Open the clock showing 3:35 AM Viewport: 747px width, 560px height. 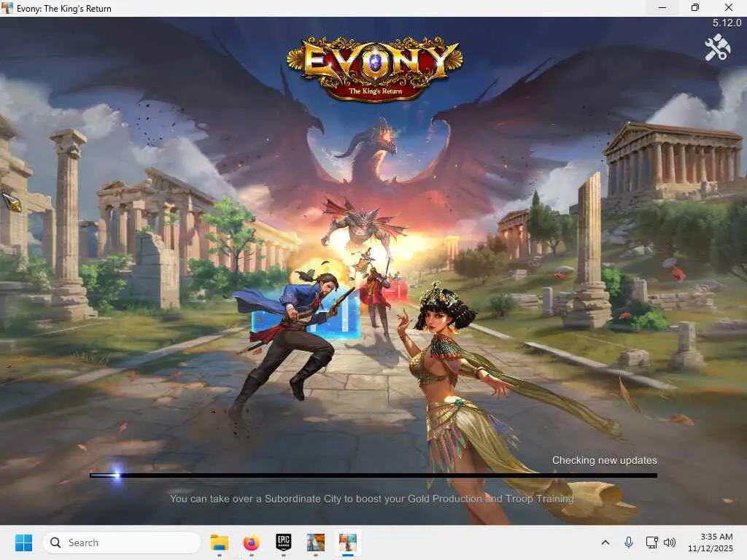[711, 542]
